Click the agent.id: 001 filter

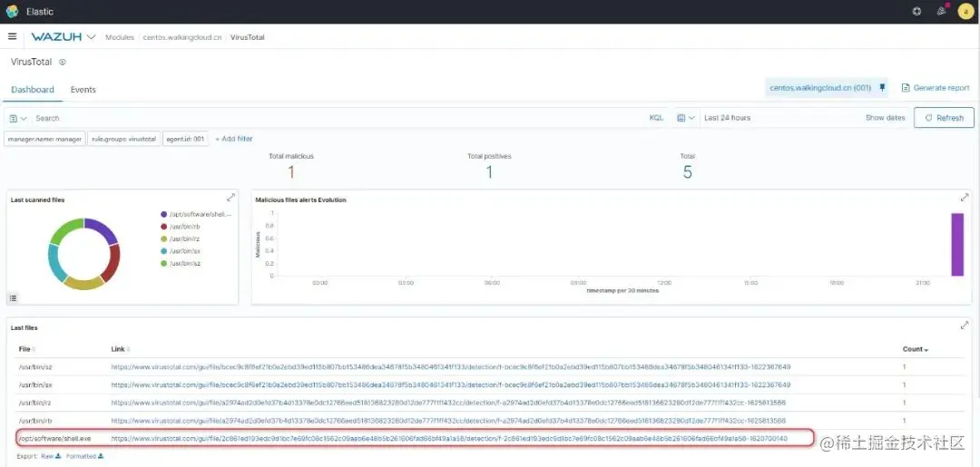click(x=185, y=139)
